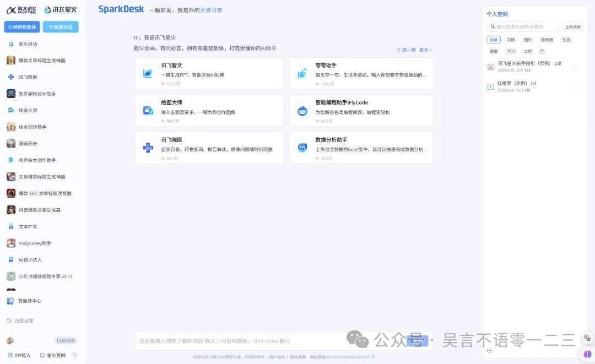Click the 爆款文章标题生成神器 avatar icon
This screenshot has width=595, height=364.
click(x=11, y=60)
